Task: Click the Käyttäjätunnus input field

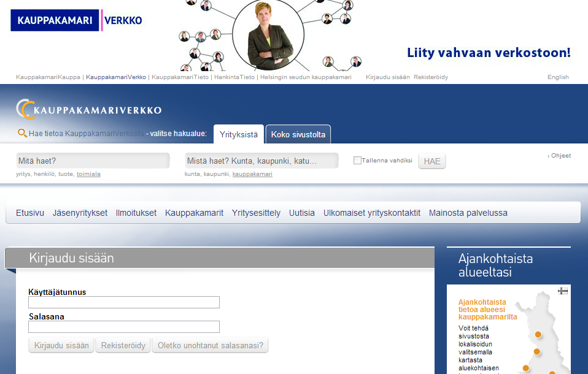Action: (124, 302)
